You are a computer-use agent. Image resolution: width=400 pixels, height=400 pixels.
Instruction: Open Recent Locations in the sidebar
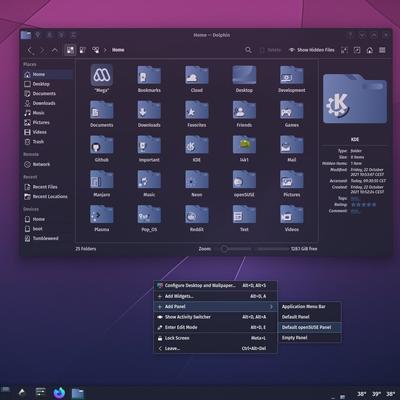tap(48, 197)
